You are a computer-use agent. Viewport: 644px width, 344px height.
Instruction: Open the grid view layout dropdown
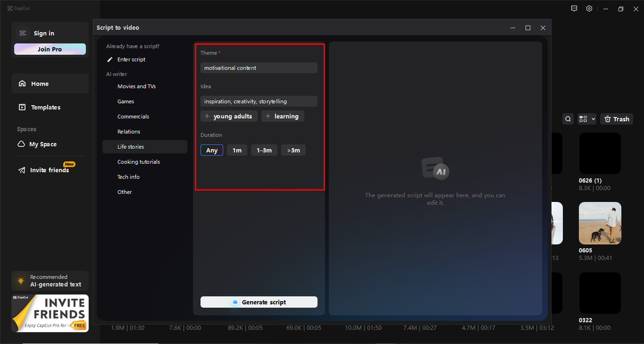(x=587, y=119)
